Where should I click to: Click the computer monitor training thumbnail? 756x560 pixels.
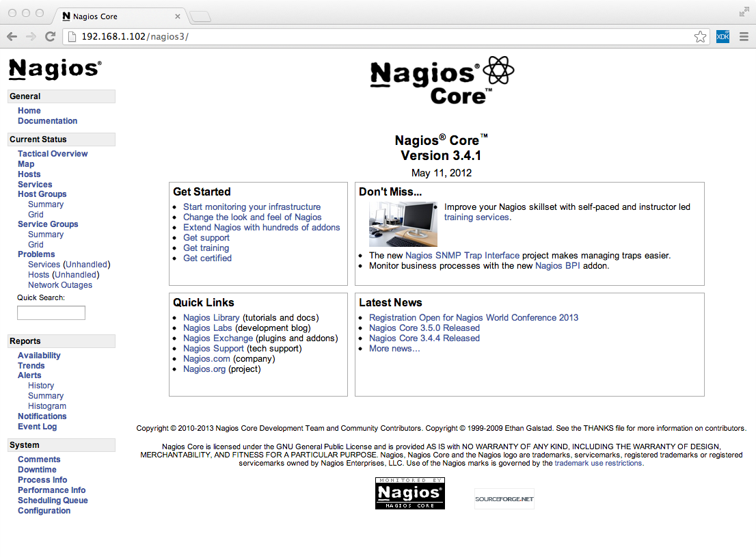point(403,224)
